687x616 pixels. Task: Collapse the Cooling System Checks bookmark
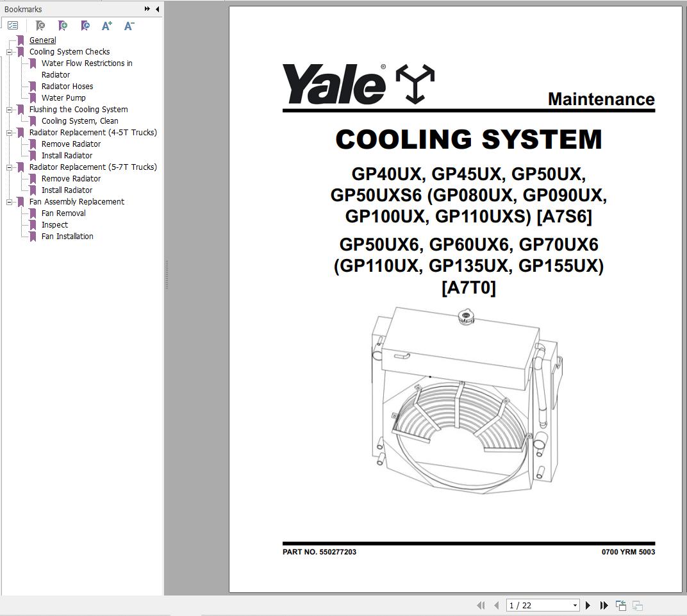coord(9,52)
